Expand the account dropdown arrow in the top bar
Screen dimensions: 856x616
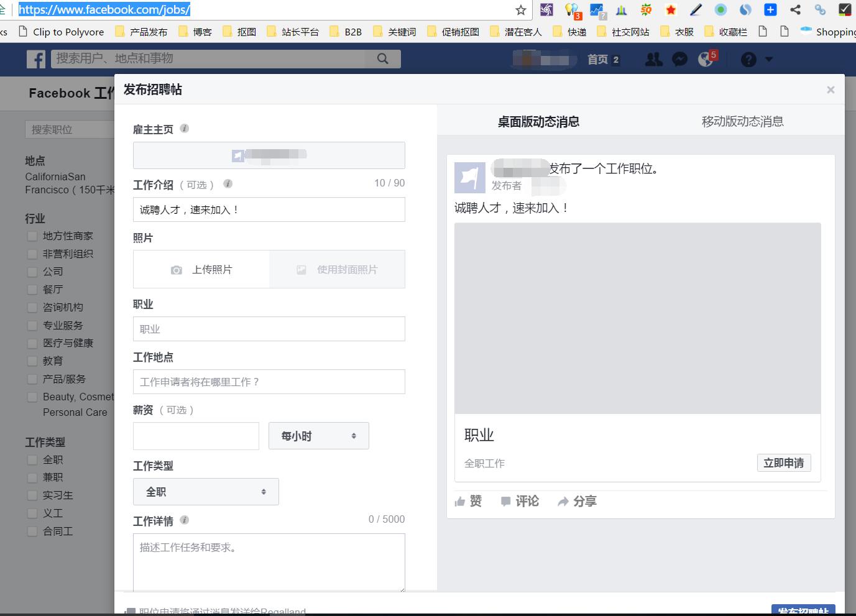(x=769, y=59)
